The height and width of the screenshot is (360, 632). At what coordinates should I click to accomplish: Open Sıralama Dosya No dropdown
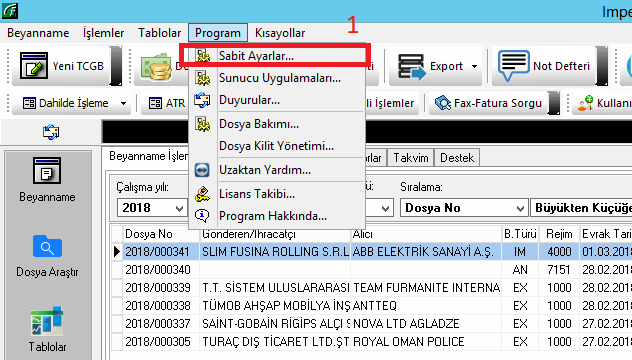464,208
